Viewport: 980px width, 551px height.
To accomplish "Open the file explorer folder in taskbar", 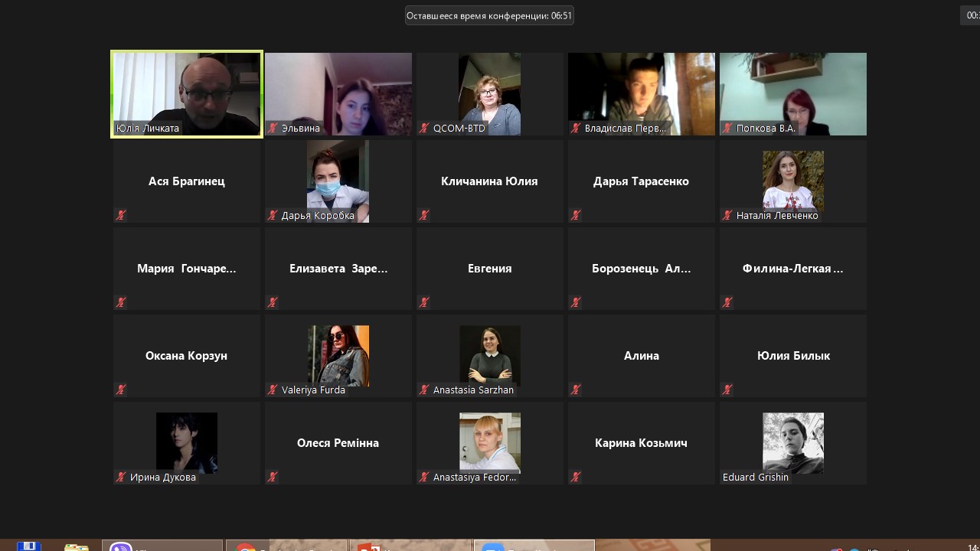I will coord(76,546).
